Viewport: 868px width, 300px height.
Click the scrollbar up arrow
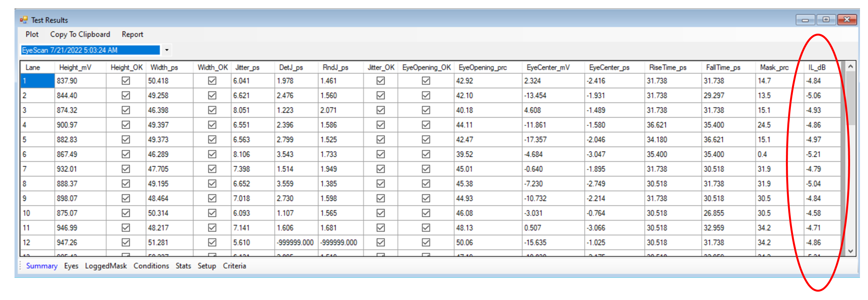click(850, 67)
